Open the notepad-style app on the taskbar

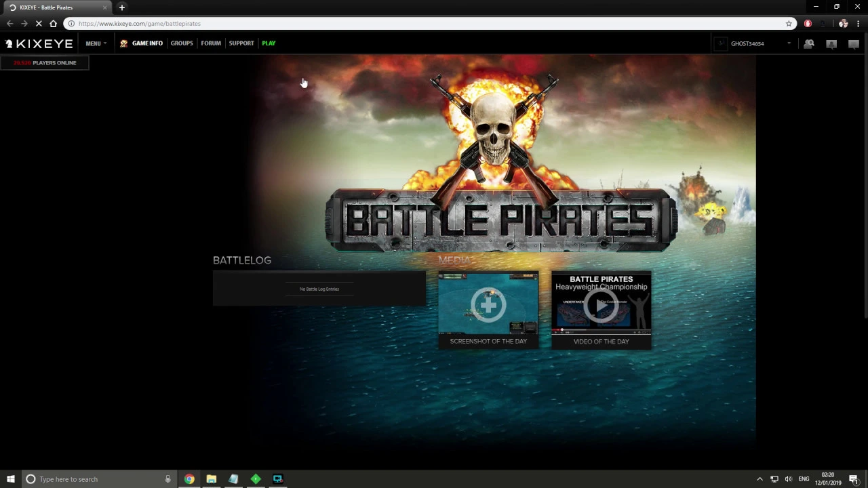233,479
